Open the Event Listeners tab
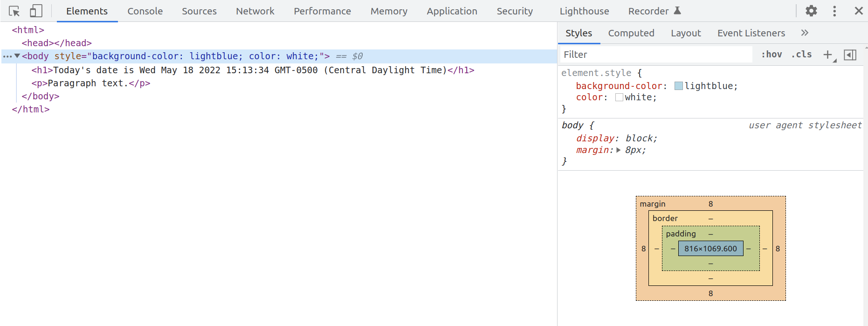 [x=751, y=33]
